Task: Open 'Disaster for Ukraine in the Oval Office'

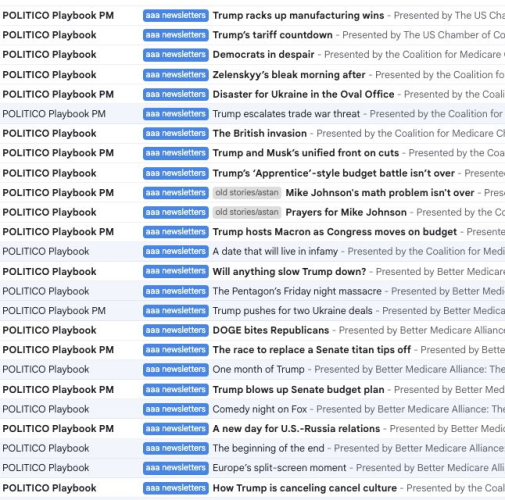Action: click(x=303, y=94)
